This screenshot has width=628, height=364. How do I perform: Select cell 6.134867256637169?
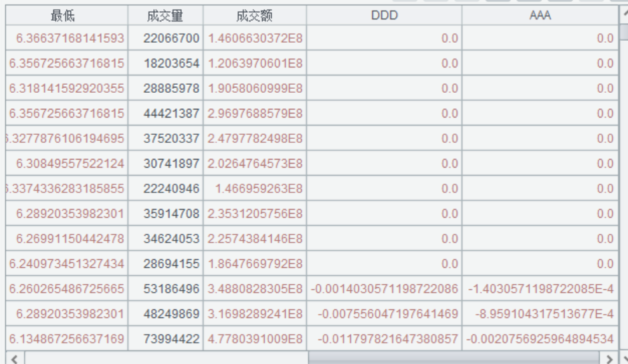pyautogui.click(x=66, y=339)
